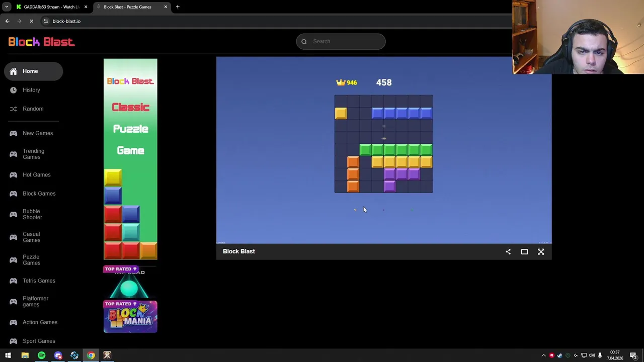Open File Explorer from taskbar
The width and height of the screenshot is (644, 362).
pyautogui.click(x=25, y=355)
